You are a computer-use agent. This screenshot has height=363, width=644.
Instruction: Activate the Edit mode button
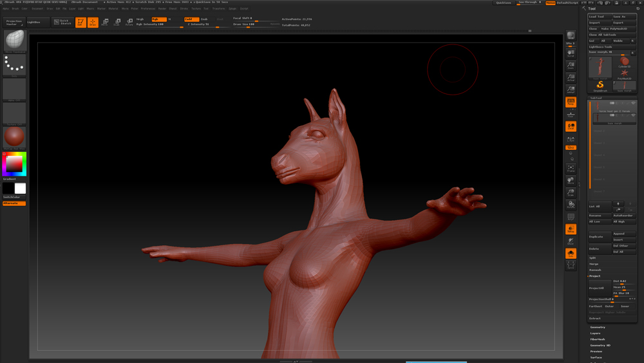[x=80, y=23]
